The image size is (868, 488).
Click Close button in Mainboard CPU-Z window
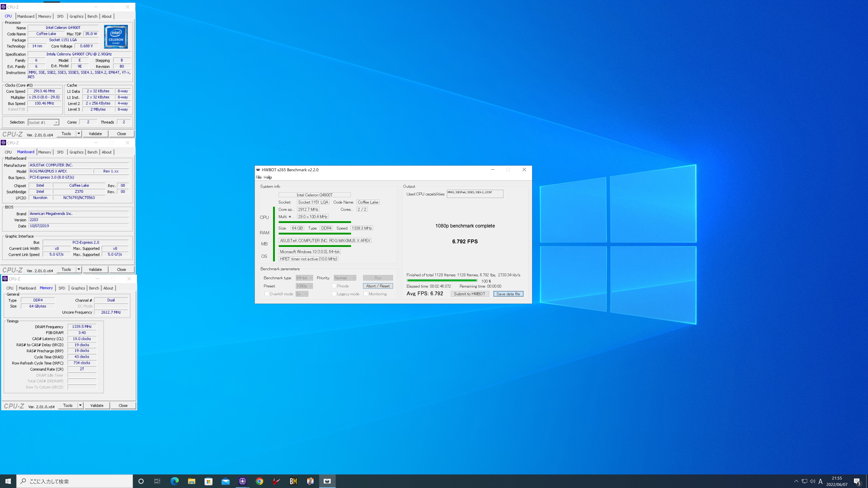(121, 270)
